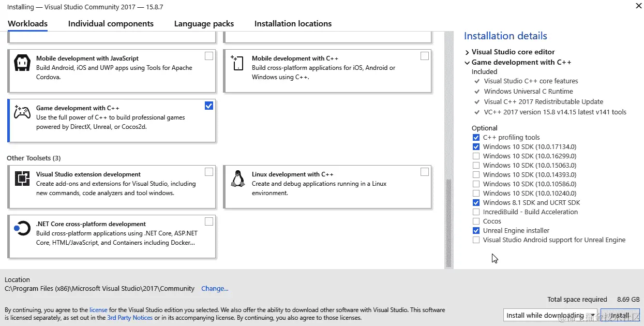The width and height of the screenshot is (644, 326).
Task: Click Visual C++ 2017 Redistributable Update item
Action: click(x=543, y=102)
